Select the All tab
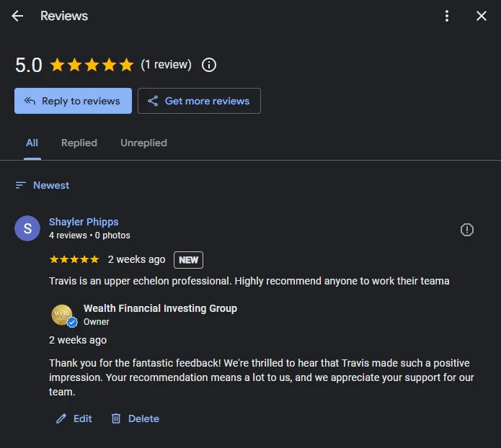This screenshot has width=501, height=448. [x=32, y=143]
